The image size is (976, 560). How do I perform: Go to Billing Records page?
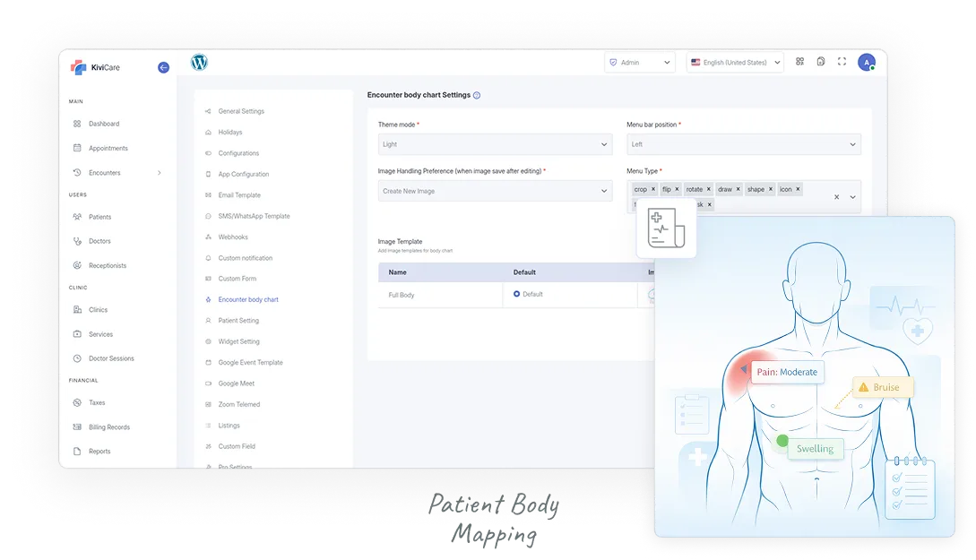coord(108,427)
